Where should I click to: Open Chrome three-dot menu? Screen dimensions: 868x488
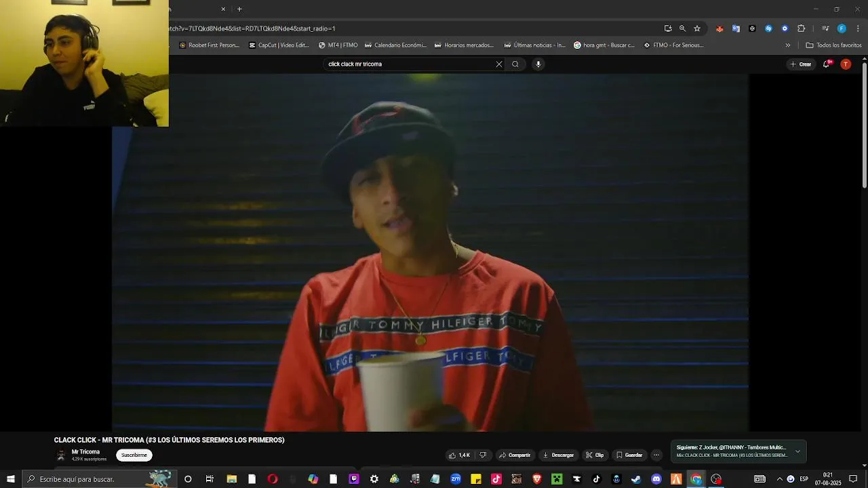pos(859,28)
